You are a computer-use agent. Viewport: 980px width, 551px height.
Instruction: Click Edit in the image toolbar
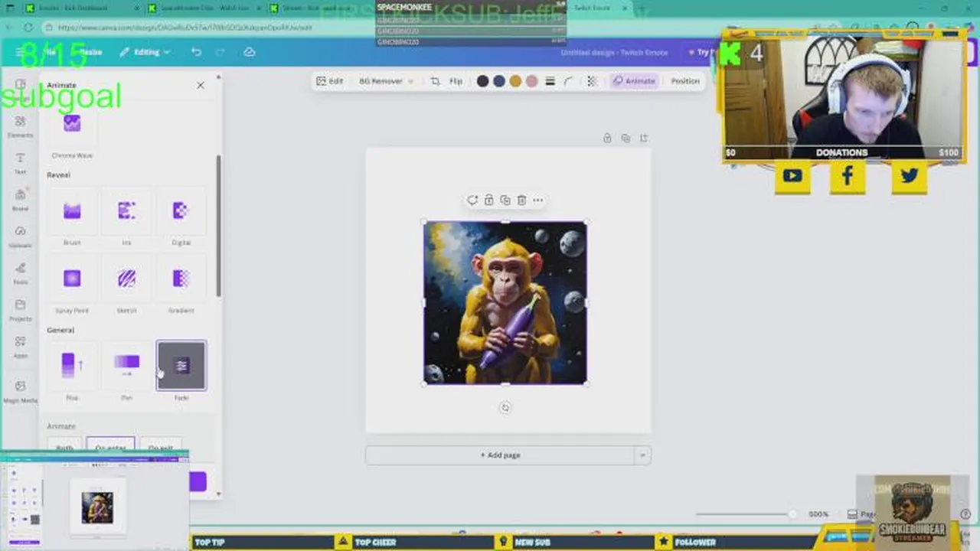point(330,81)
